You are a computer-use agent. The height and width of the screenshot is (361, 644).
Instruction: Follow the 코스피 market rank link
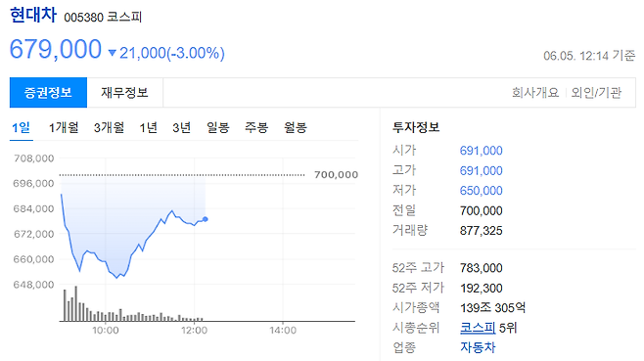[x=478, y=328]
